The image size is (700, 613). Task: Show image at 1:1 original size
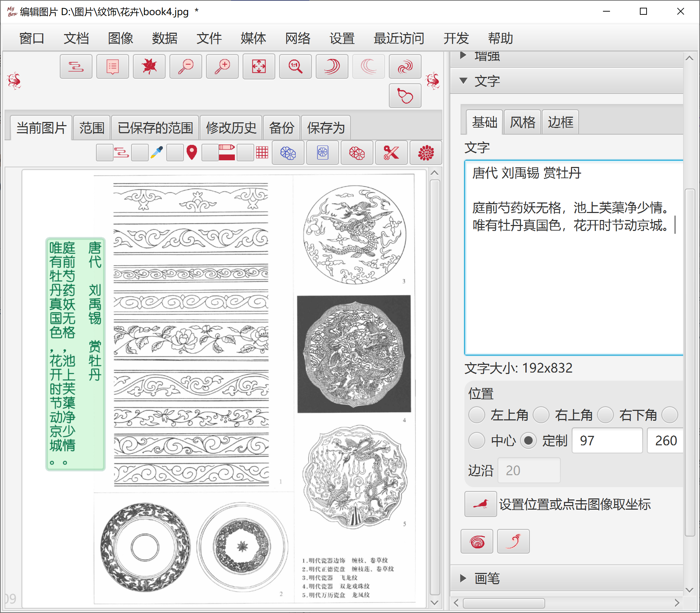[295, 66]
